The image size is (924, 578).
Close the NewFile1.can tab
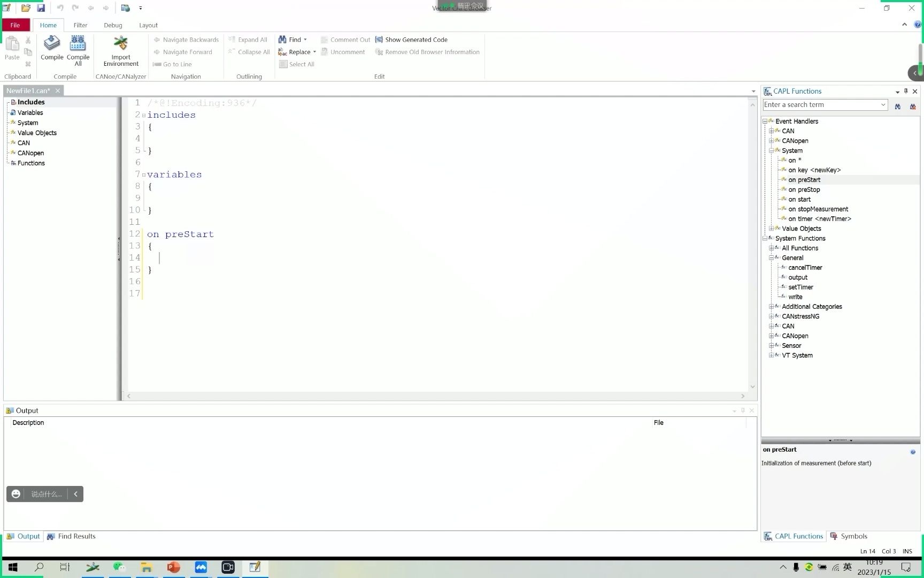pyautogui.click(x=58, y=90)
